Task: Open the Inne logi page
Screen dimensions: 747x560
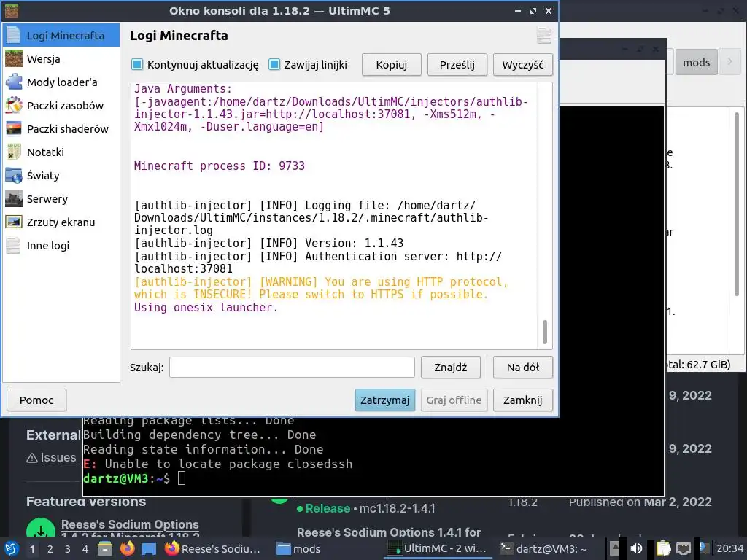Action: point(61,246)
